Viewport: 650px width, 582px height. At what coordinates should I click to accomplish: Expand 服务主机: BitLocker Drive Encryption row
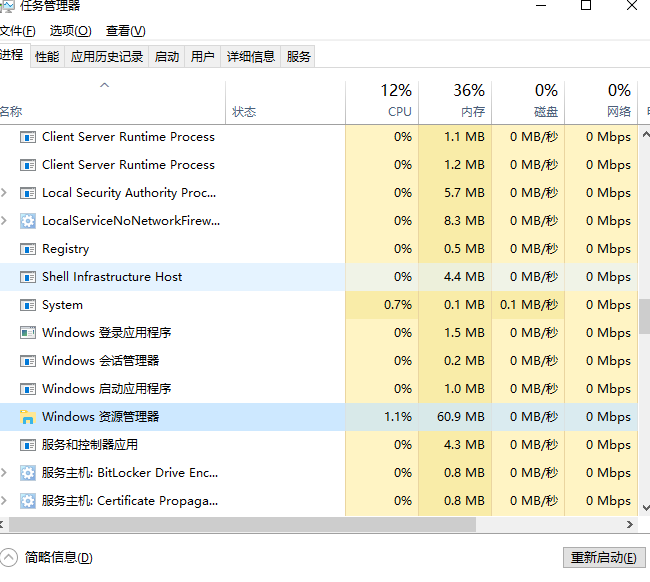click(x=4, y=473)
